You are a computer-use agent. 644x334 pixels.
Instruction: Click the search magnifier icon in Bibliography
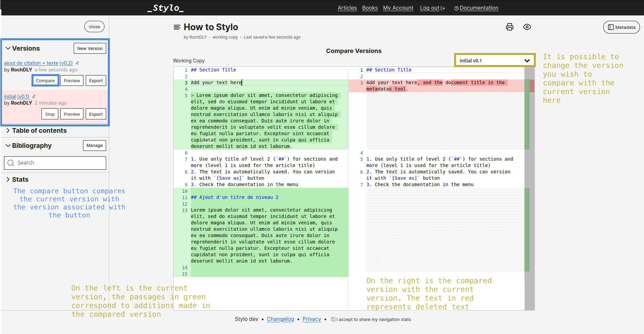pos(11,163)
